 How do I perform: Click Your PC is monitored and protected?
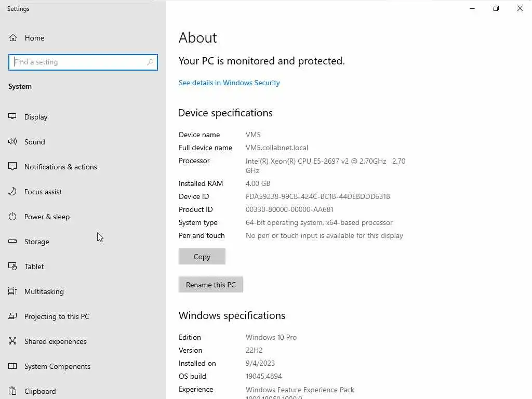262,61
